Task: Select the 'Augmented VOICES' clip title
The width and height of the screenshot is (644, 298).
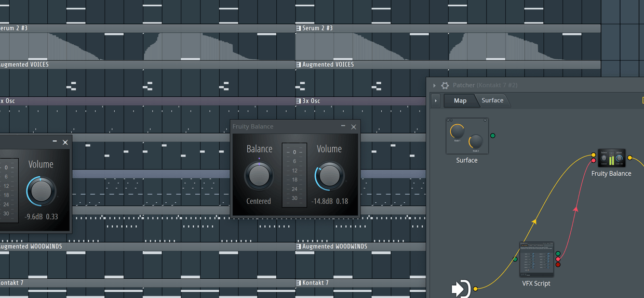Action: pyautogui.click(x=328, y=64)
